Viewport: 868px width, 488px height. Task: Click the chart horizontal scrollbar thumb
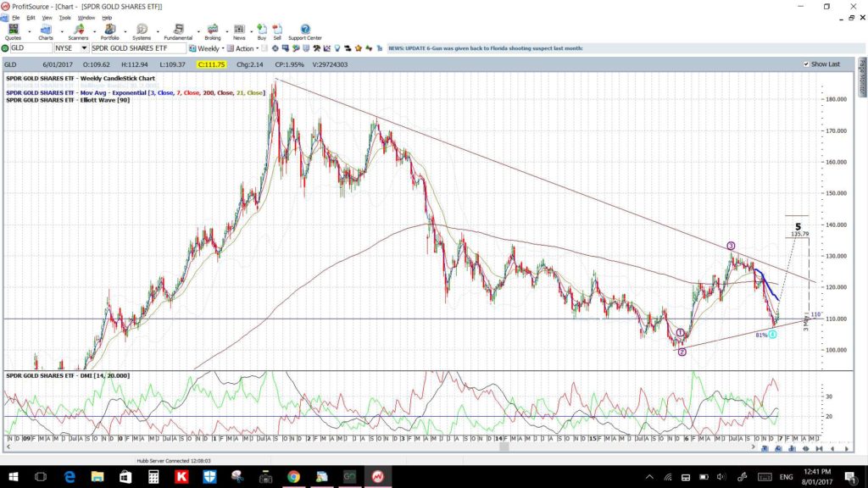[x=504, y=447]
